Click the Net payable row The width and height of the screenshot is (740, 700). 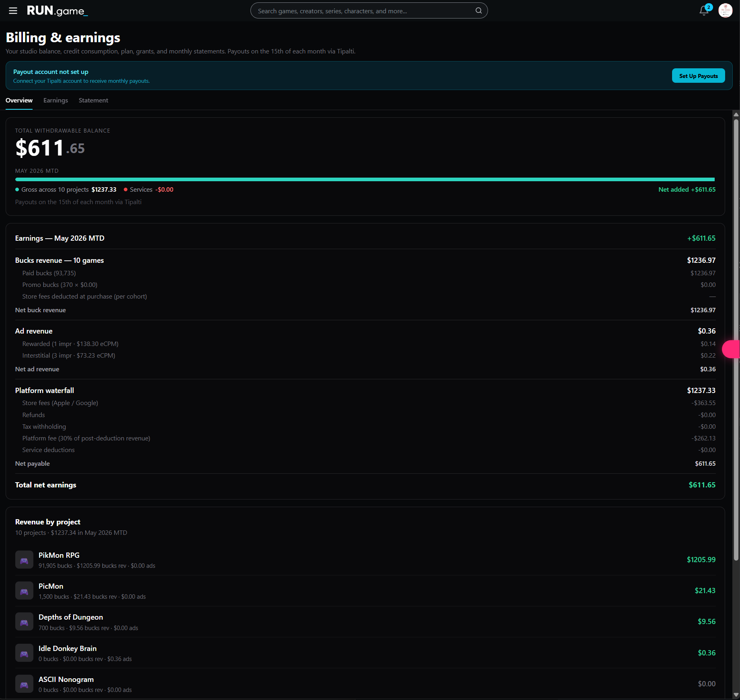pyautogui.click(x=365, y=464)
